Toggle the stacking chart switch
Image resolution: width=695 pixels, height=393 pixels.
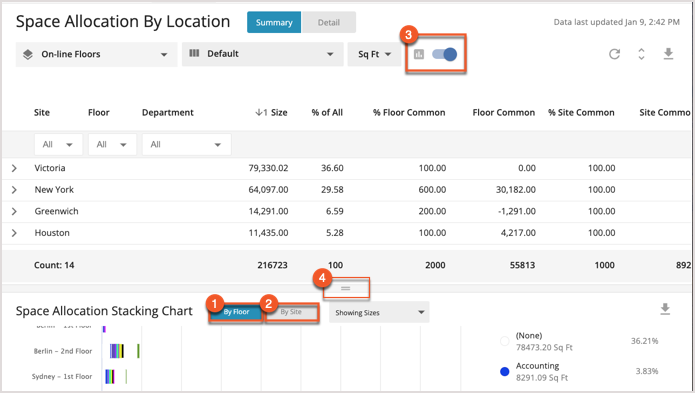445,54
